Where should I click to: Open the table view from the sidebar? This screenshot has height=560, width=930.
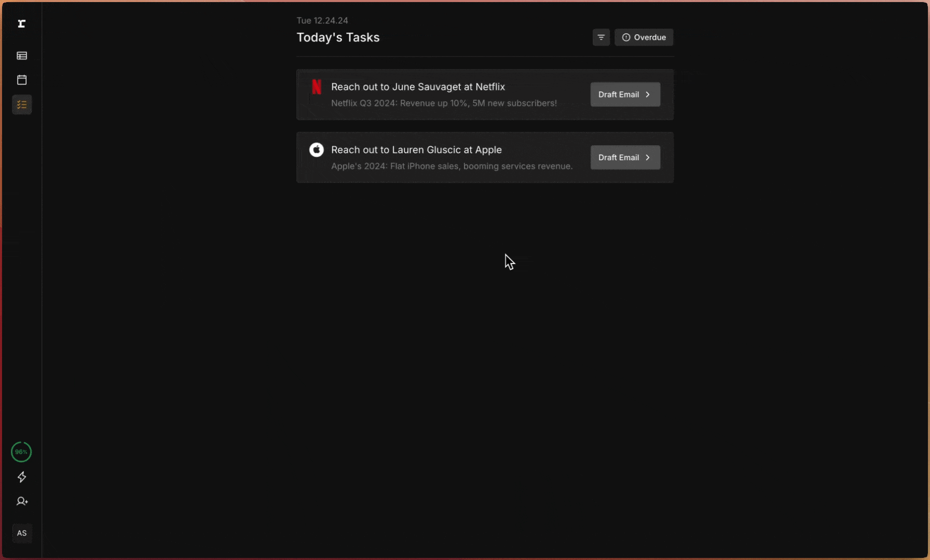pos(22,55)
